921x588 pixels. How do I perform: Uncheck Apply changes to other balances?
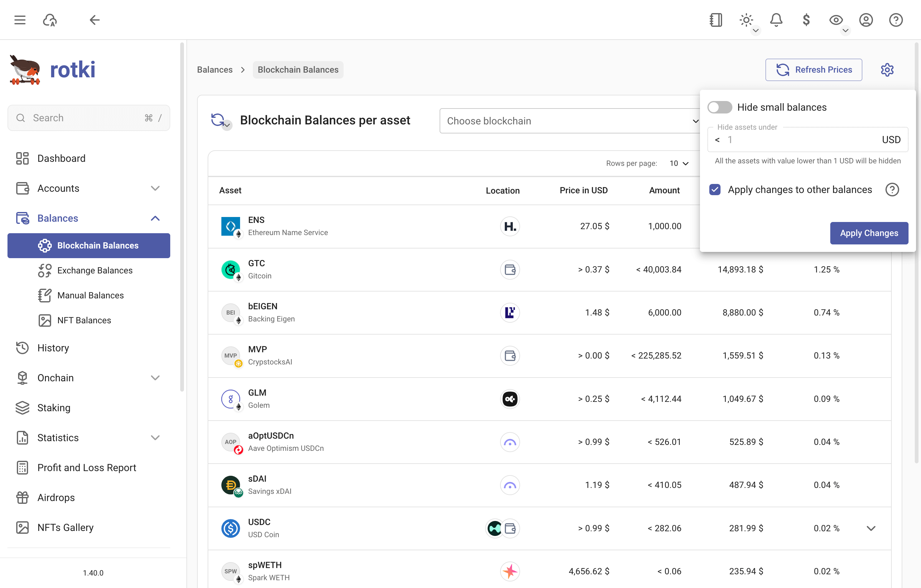click(715, 190)
